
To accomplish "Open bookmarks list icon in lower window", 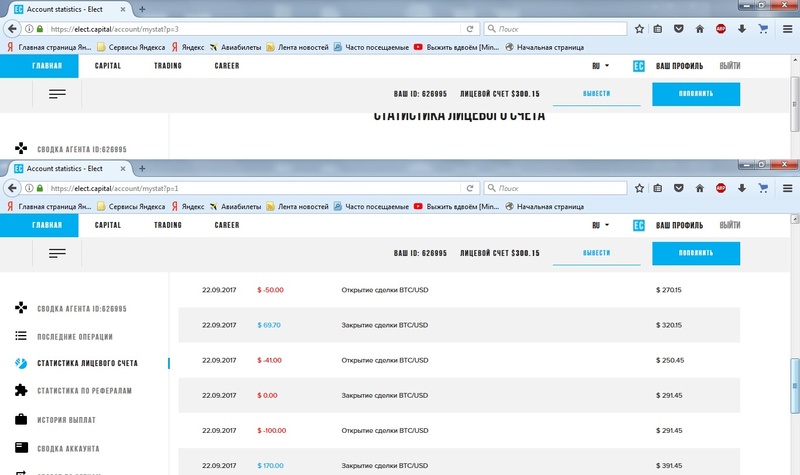I will [x=658, y=188].
